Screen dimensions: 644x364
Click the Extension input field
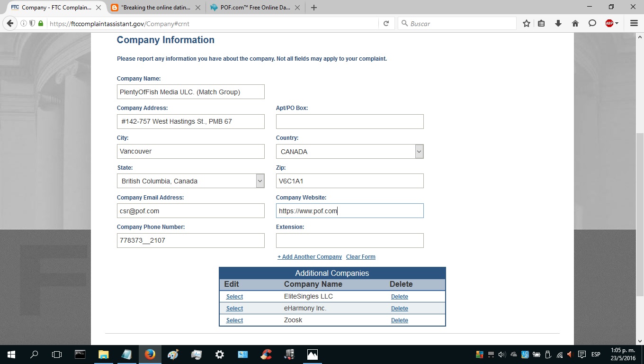point(350,240)
